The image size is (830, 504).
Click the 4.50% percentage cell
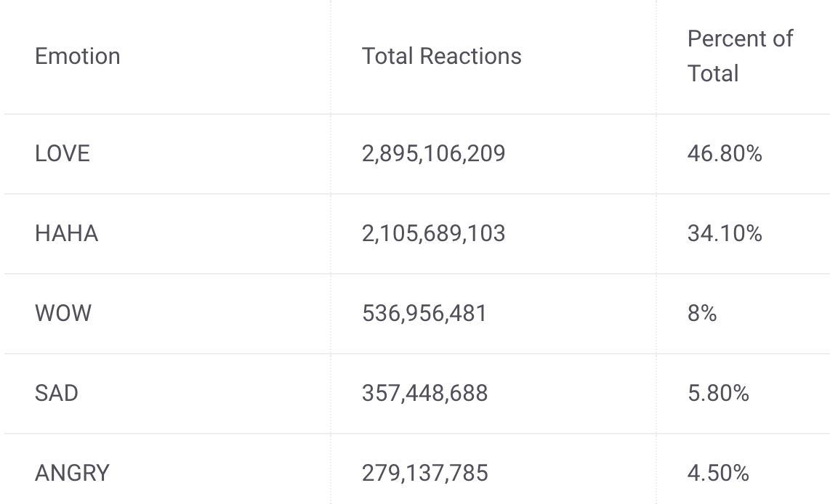[x=718, y=473]
